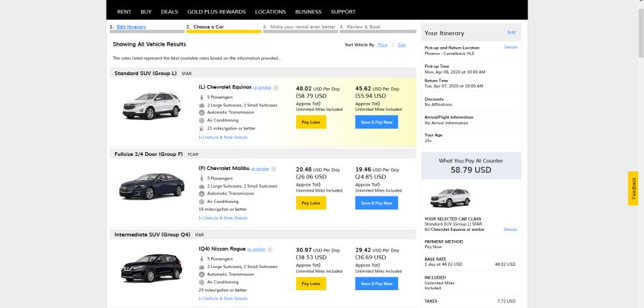Click the 'Standard SUV (Group L)' heading
This screenshot has height=308, width=644.
(145, 74)
